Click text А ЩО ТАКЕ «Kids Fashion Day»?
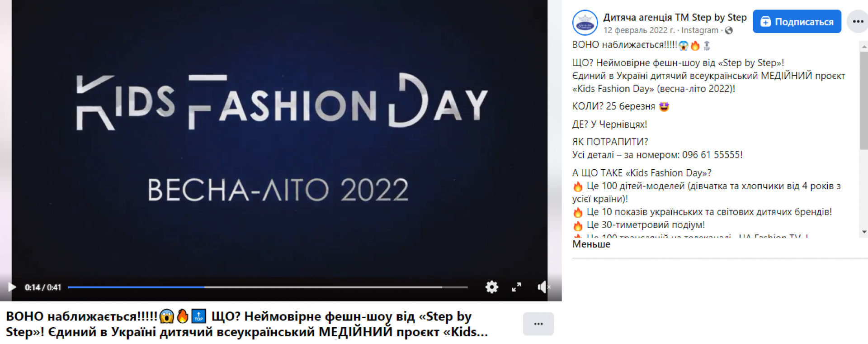The image size is (868, 344). click(x=642, y=173)
